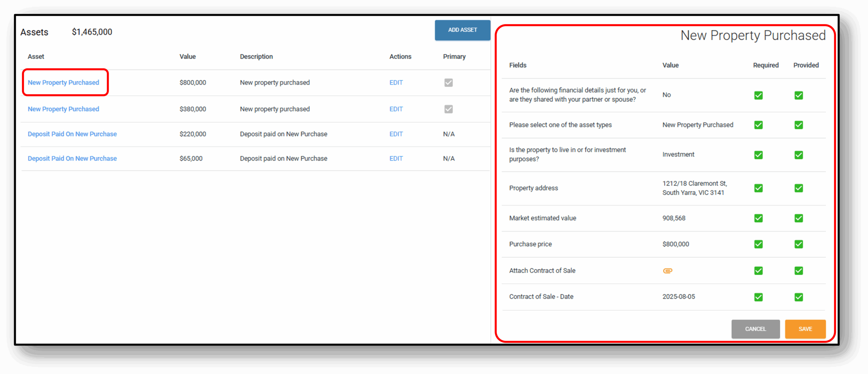868x374 pixels.
Task: Click the Purchase price value $800,000
Action: pos(675,244)
